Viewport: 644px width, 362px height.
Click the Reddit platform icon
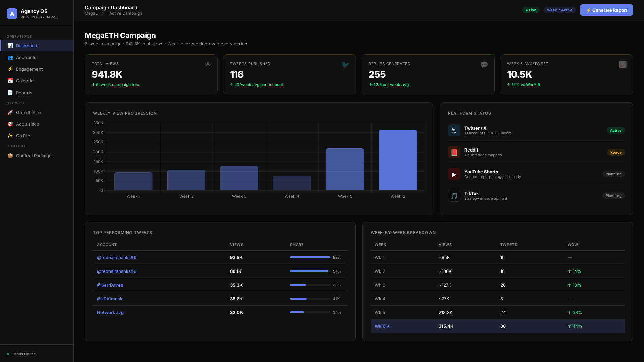(x=454, y=152)
